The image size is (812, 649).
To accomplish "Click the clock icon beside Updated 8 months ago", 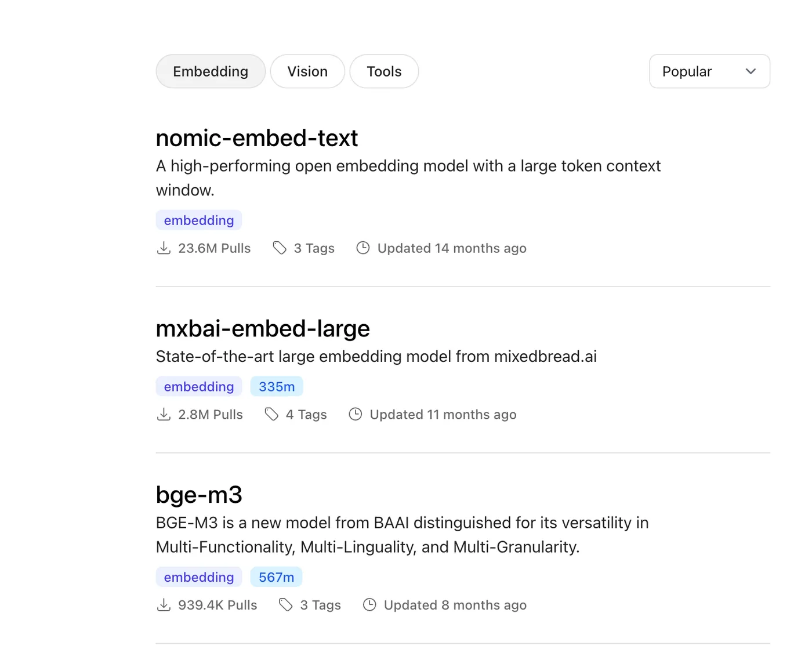I will click(x=369, y=605).
